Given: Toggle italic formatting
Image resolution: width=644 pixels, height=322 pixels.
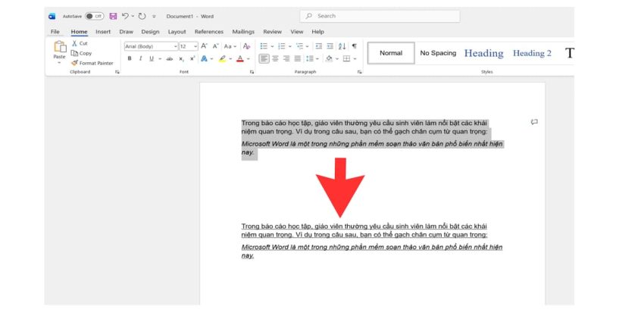Looking at the screenshot, I should coord(140,59).
